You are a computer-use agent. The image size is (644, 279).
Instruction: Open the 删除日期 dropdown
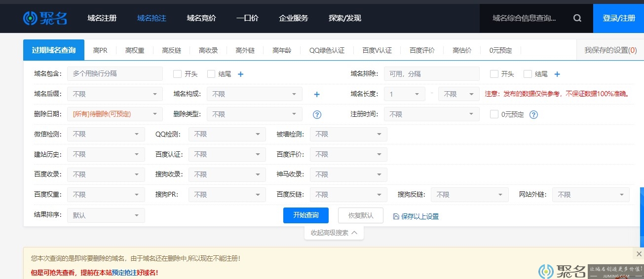coord(115,114)
